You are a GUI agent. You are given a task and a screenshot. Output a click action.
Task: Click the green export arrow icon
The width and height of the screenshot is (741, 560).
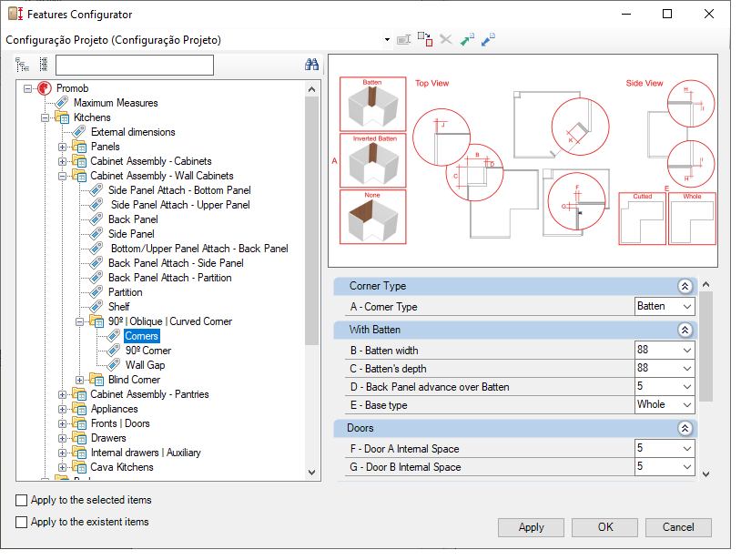pyautogui.click(x=467, y=39)
